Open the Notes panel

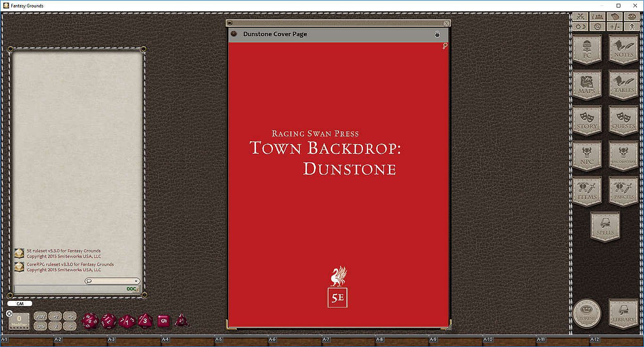coord(623,49)
